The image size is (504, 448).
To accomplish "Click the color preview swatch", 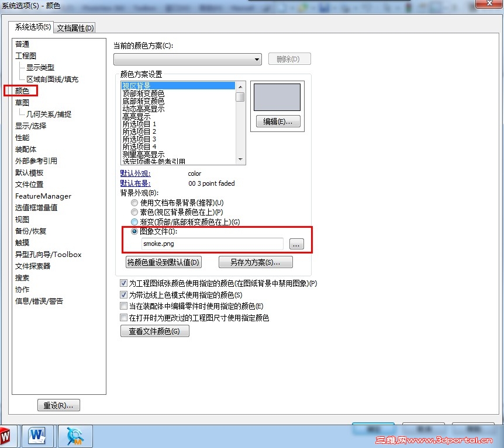I will click(277, 97).
